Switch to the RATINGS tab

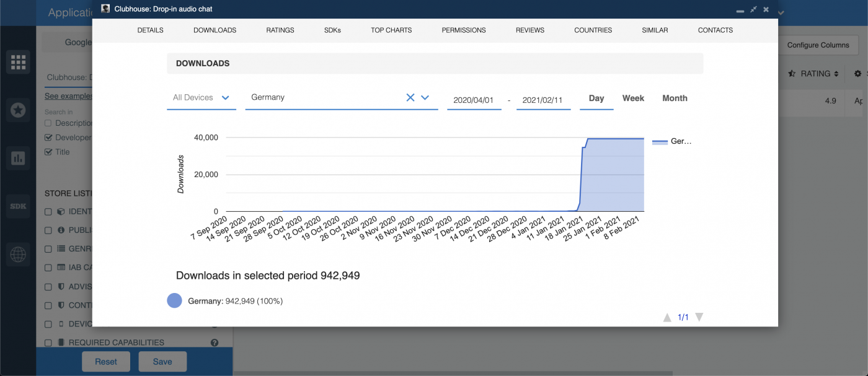[280, 30]
